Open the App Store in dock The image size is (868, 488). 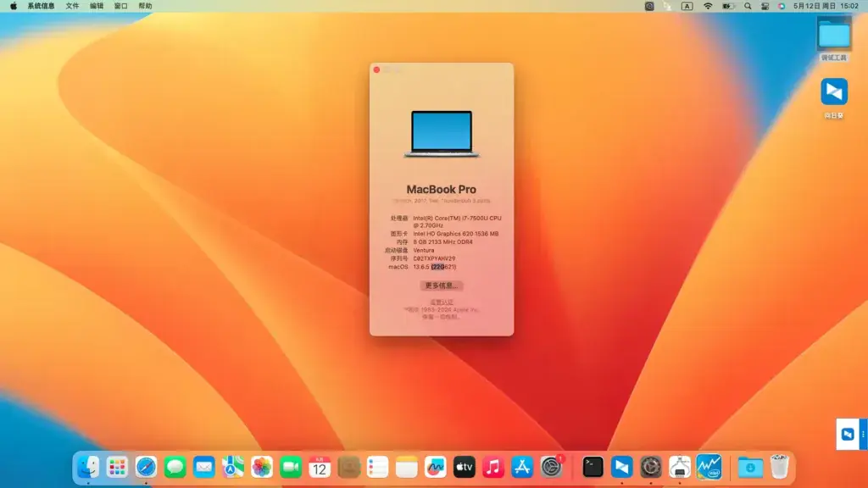coord(522,467)
